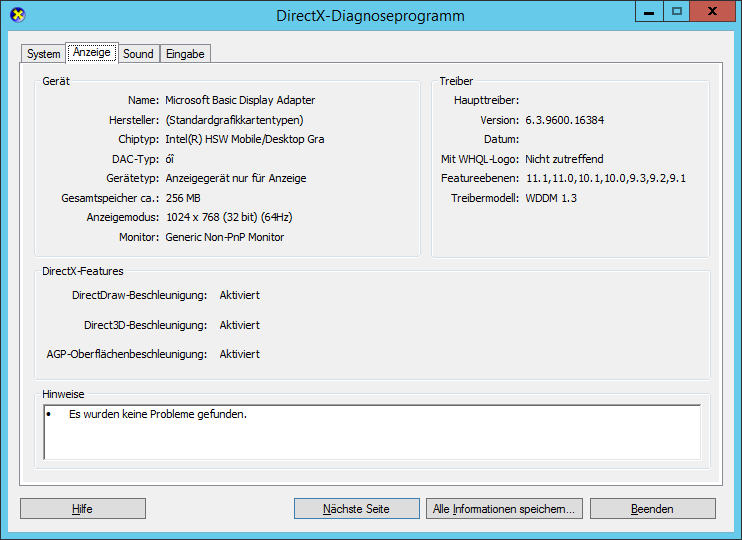Image resolution: width=742 pixels, height=540 pixels.
Task: Click the 'DAC-Typ:' label
Action: click(x=135, y=159)
